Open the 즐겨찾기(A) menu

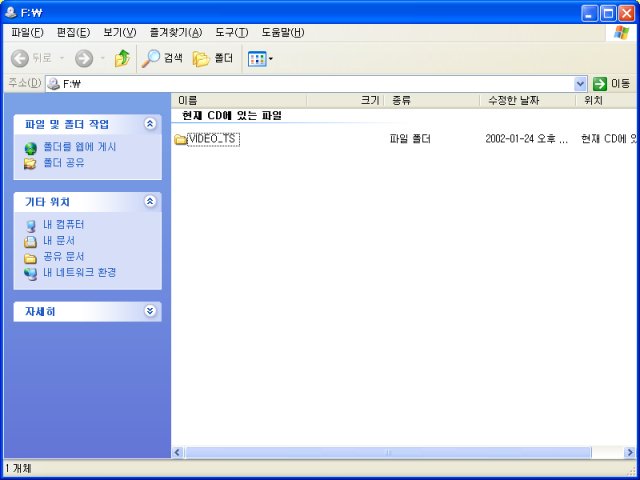coord(176,33)
